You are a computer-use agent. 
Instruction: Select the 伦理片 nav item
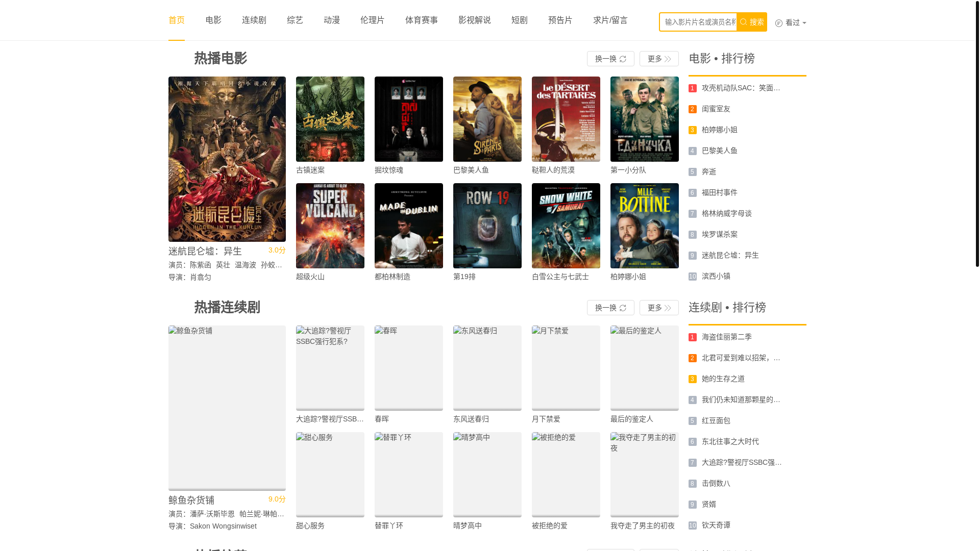click(x=373, y=20)
